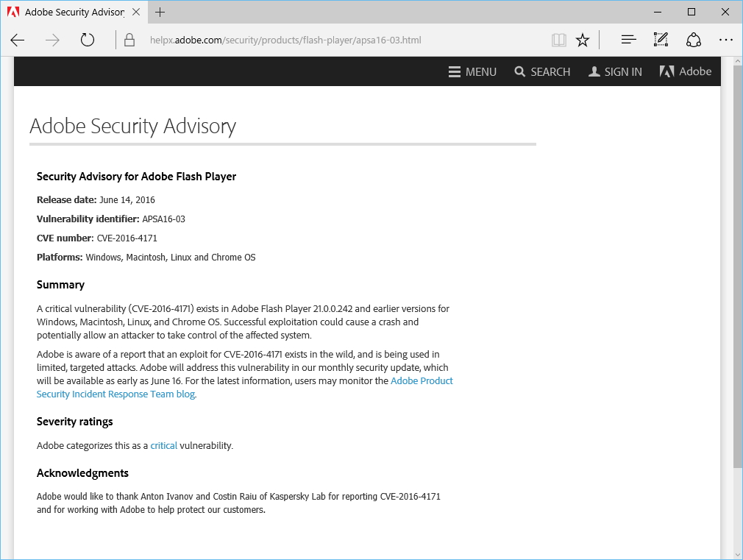Open Reading view book icon
The image size is (743, 560).
[x=558, y=40]
